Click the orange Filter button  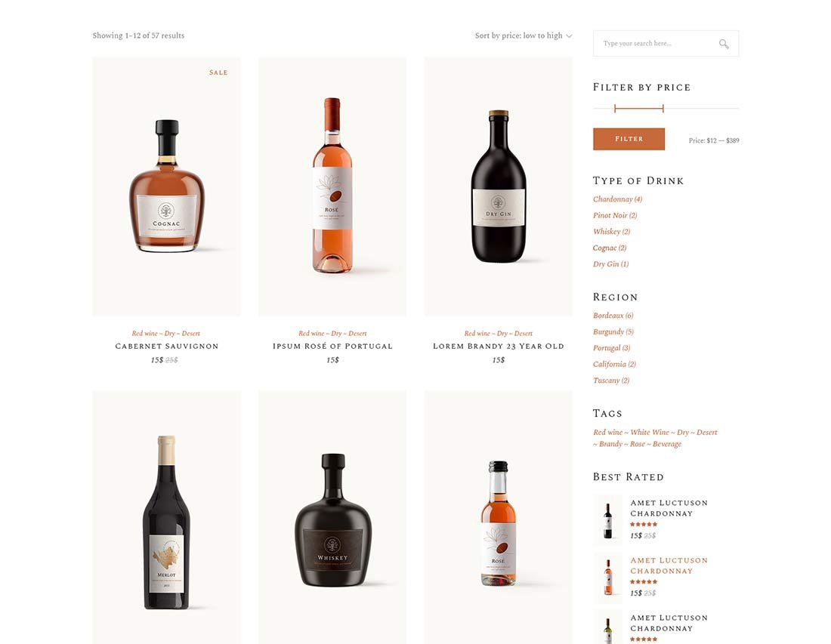pos(629,139)
